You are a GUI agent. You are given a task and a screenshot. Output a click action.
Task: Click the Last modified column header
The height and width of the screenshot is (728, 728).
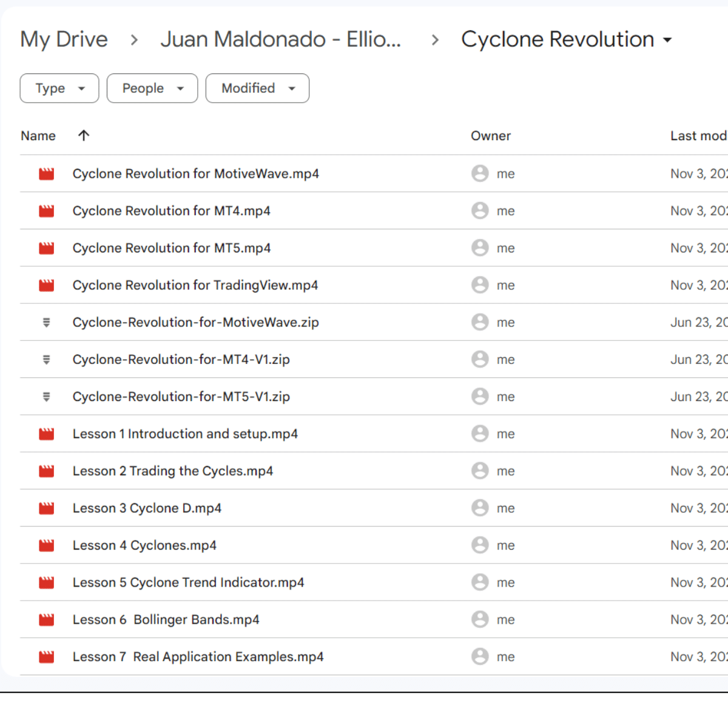point(698,136)
